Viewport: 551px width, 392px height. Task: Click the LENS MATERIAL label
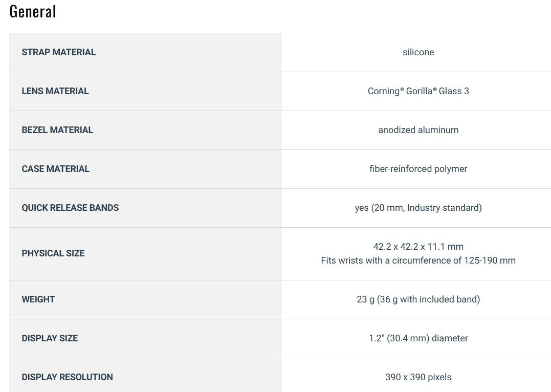(x=55, y=91)
